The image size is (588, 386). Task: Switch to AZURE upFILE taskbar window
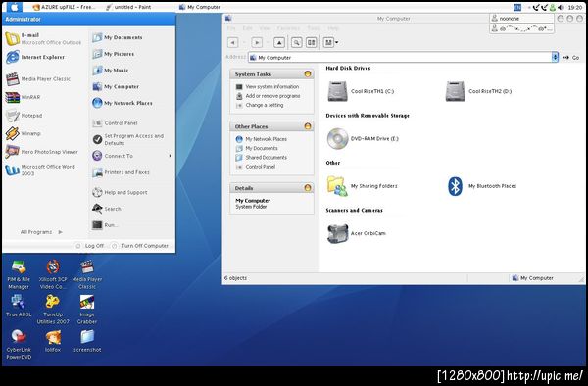[x=64, y=7]
